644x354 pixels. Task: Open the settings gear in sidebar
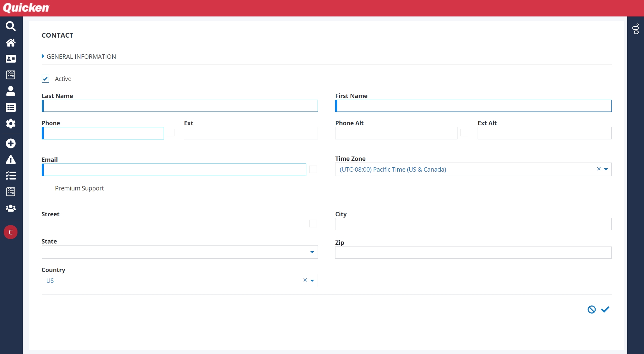click(x=11, y=124)
